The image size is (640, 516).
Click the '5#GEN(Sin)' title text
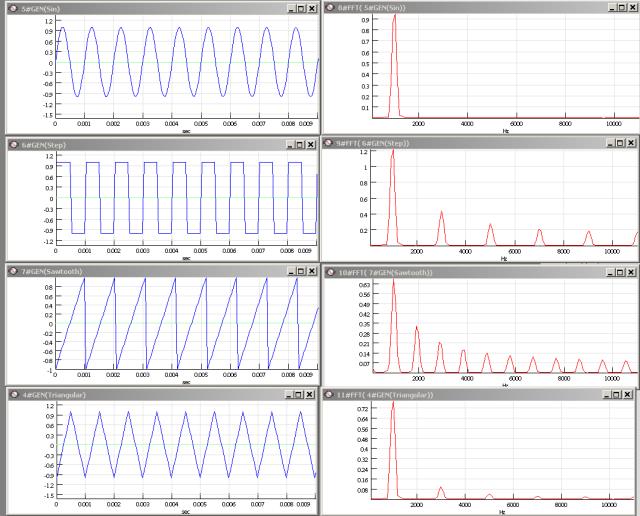tap(41, 9)
